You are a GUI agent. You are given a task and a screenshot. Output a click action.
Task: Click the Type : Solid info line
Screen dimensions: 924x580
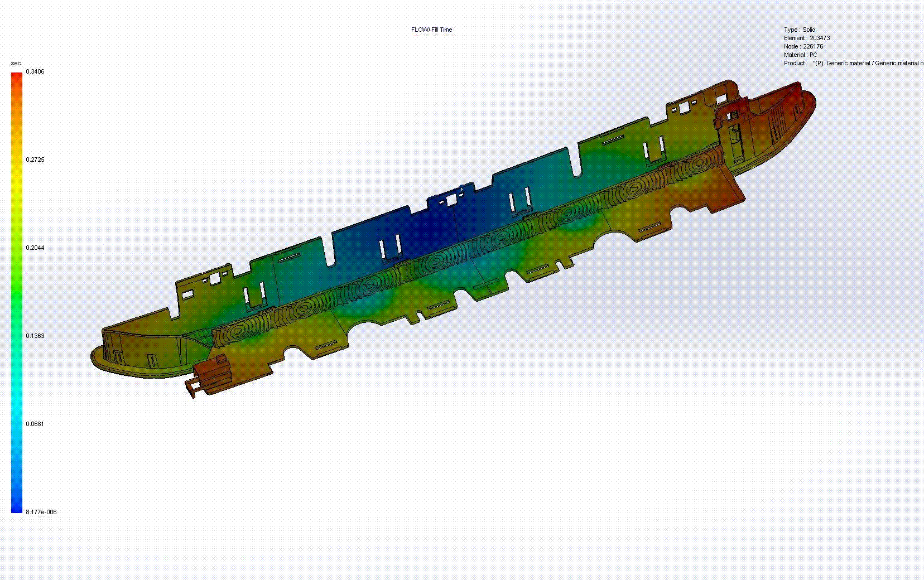(800, 30)
